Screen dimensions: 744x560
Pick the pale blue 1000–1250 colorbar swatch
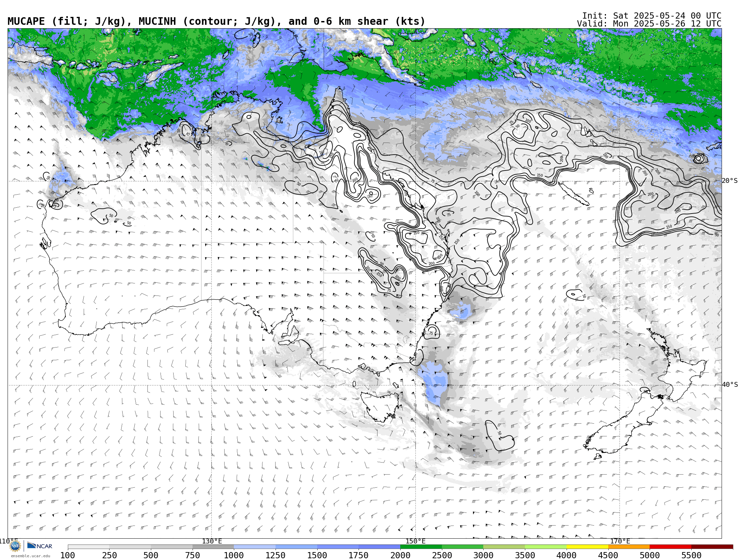[x=255, y=547]
